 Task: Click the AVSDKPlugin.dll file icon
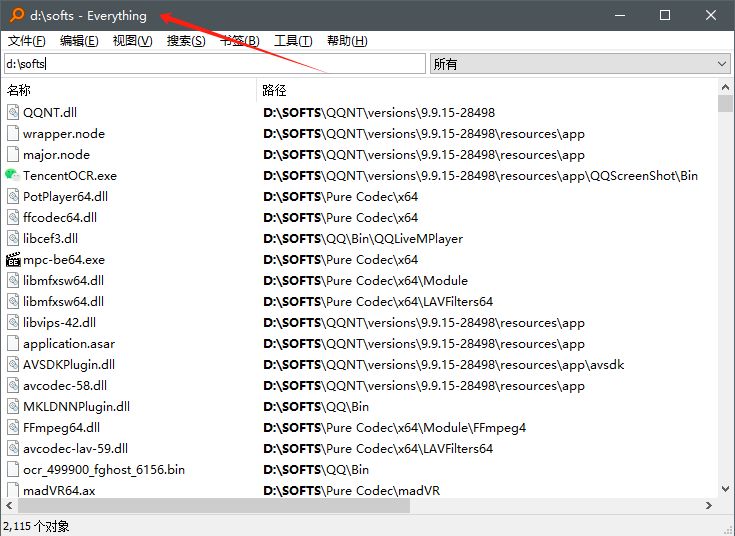tap(13, 364)
